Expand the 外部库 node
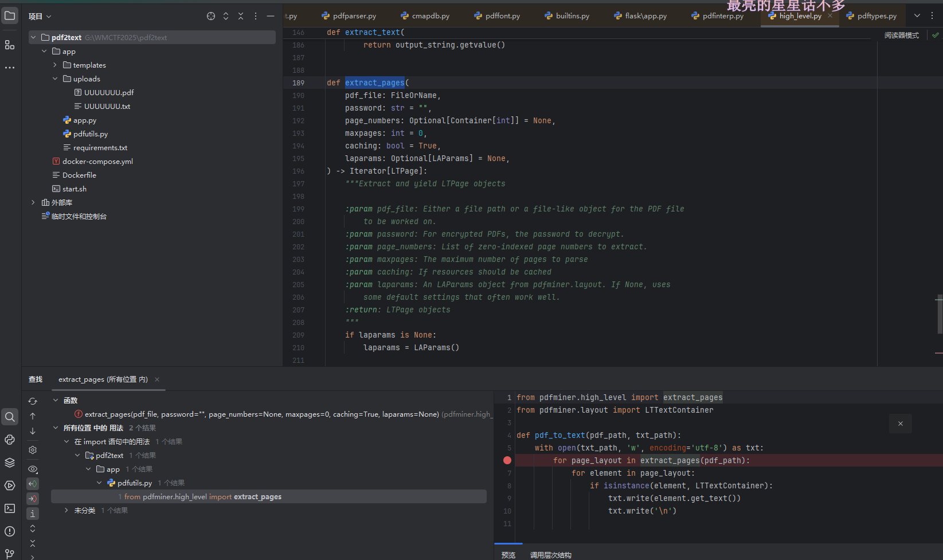 click(33, 202)
